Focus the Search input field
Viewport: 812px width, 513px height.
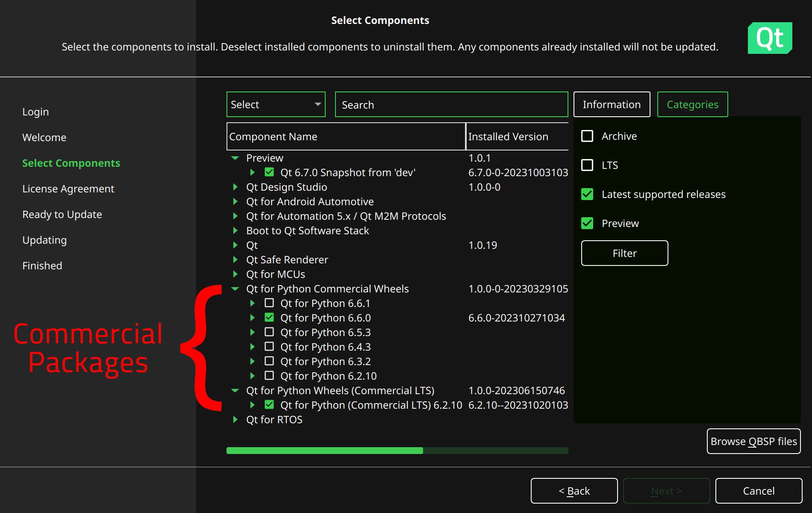tap(451, 105)
